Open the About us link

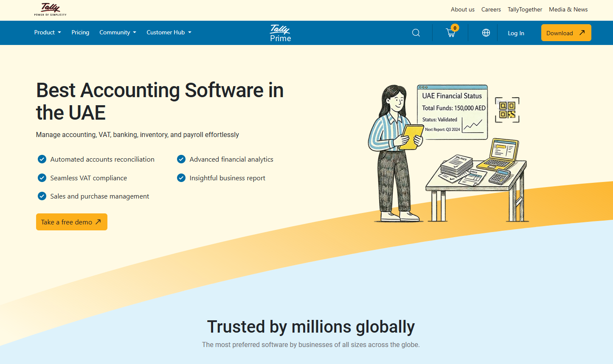[463, 9]
